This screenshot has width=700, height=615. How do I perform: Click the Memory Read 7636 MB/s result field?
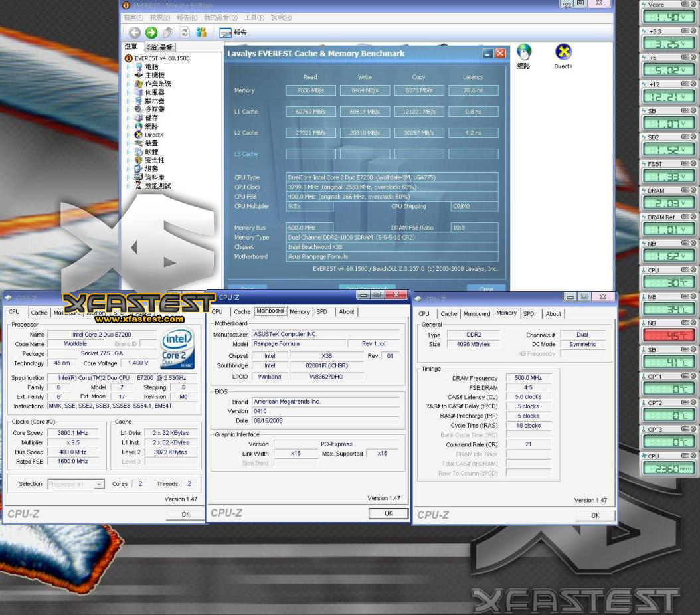pos(311,90)
